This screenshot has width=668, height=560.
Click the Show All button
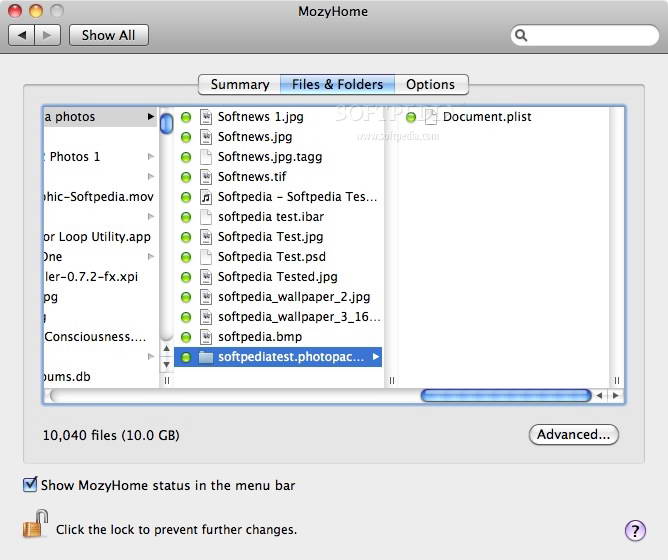pyautogui.click(x=109, y=35)
